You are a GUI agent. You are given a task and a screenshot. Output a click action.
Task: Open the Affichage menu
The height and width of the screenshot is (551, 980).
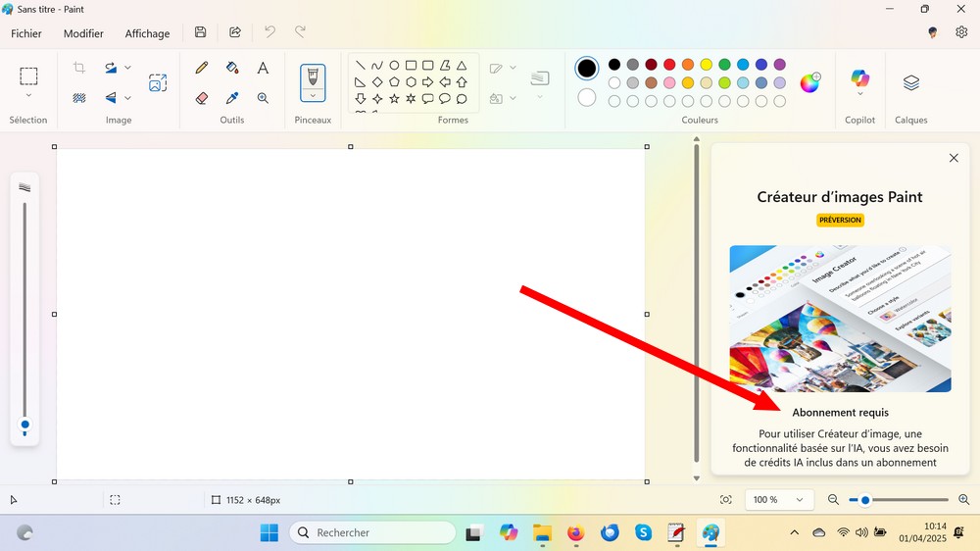pos(147,33)
